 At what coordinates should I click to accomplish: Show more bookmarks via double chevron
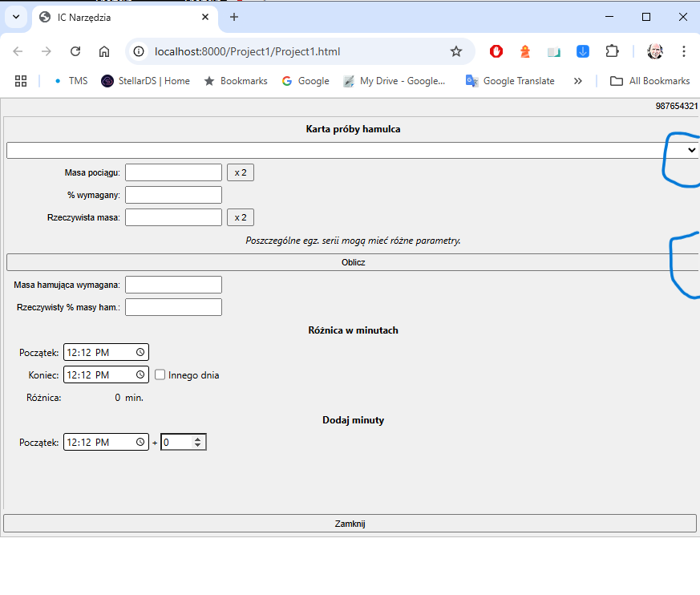click(577, 81)
